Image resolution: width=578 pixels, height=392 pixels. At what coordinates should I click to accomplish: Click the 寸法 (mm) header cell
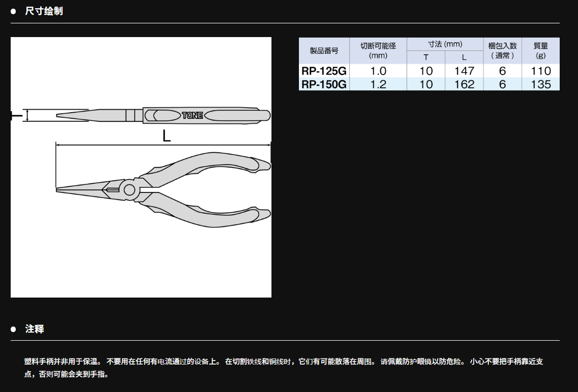point(445,44)
